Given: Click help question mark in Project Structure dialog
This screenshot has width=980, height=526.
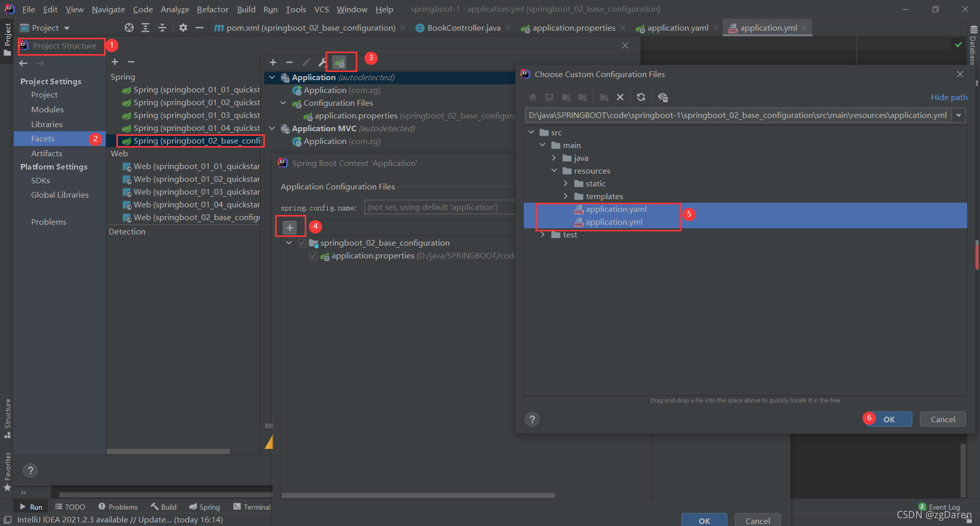Looking at the screenshot, I should pos(30,470).
